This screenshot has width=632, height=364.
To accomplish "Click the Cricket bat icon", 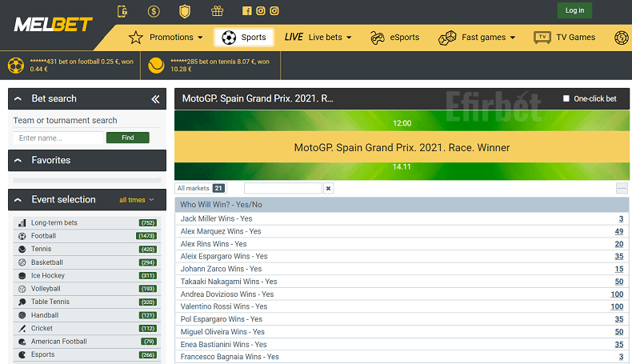I will [x=22, y=329].
